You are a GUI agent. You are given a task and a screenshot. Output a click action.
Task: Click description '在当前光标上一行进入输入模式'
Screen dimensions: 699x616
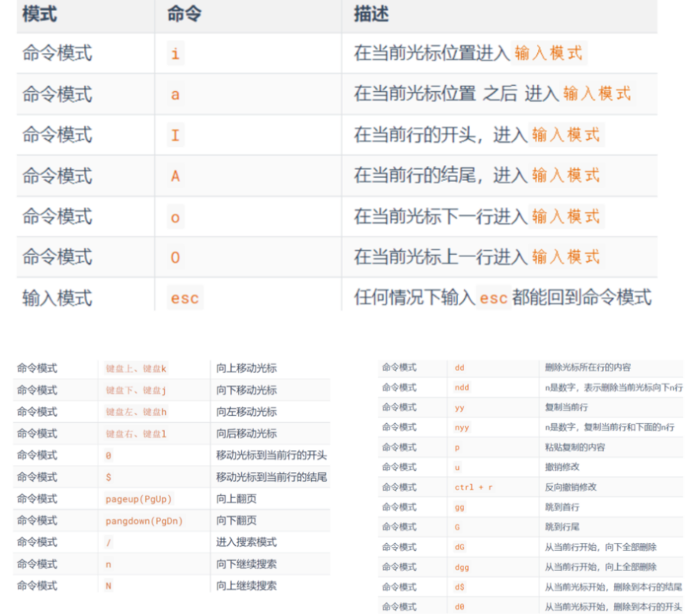478,257
